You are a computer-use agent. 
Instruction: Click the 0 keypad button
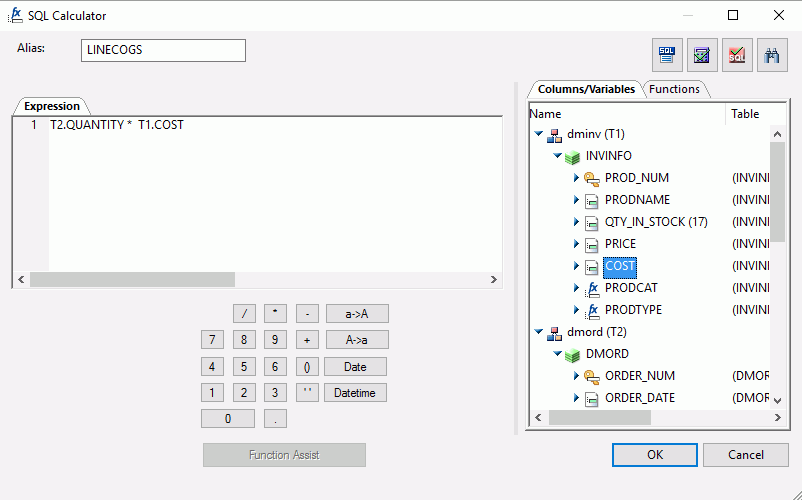[228, 419]
